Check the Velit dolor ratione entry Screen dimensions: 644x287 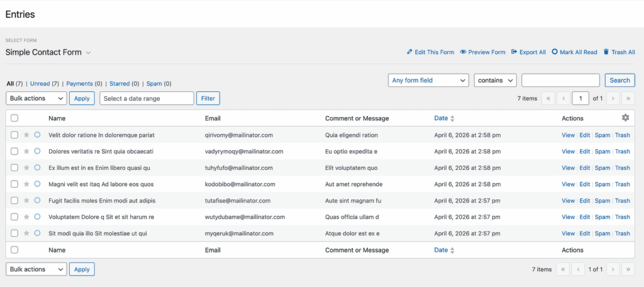tap(14, 135)
